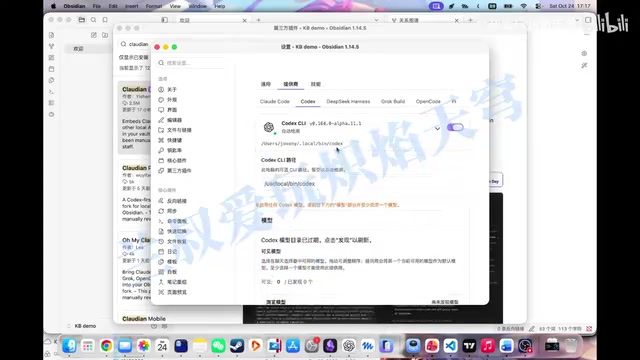Open command palette ribbon icon
Screen dimensions: 640x360
51,92
